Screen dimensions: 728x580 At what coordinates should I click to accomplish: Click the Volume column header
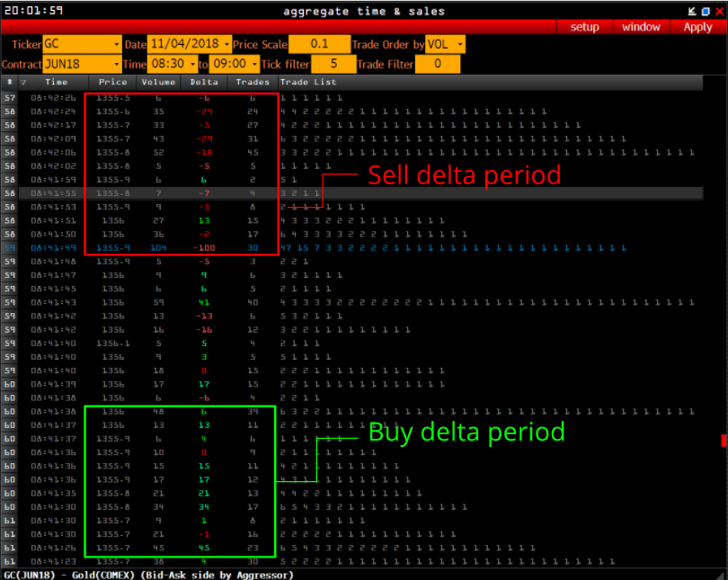tap(157, 82)
